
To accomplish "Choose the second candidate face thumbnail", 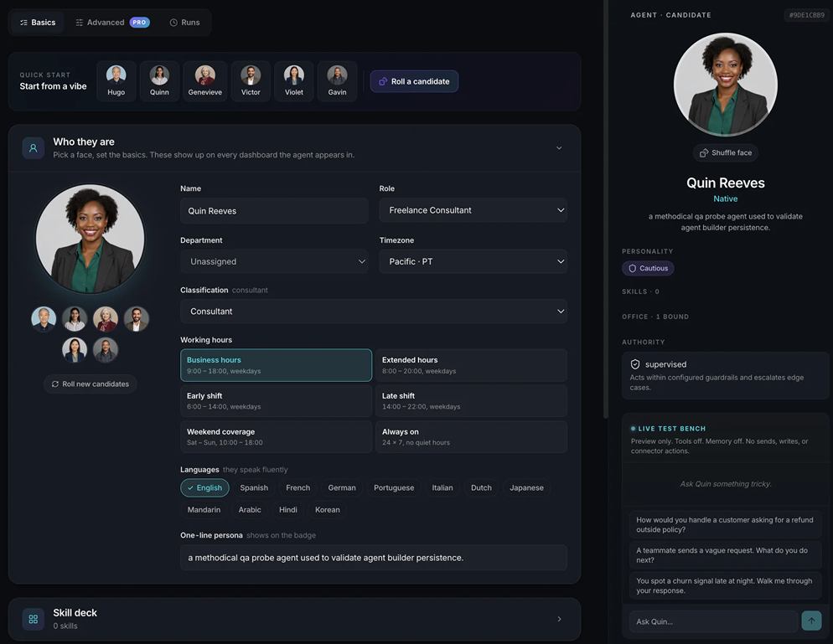I will tap(75, 319).
